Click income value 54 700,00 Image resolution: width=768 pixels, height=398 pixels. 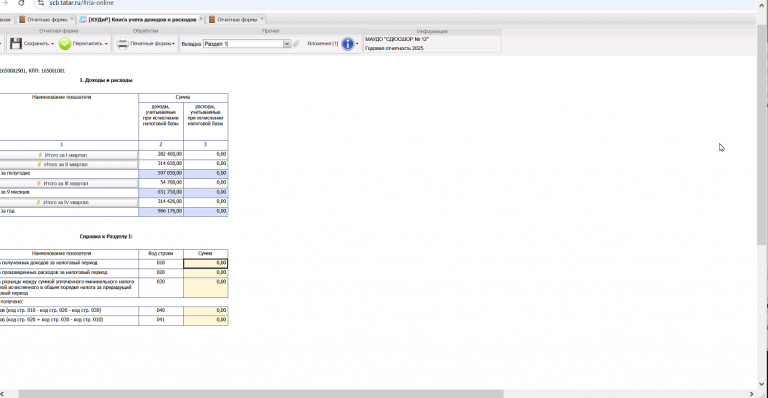coord(171,183)
